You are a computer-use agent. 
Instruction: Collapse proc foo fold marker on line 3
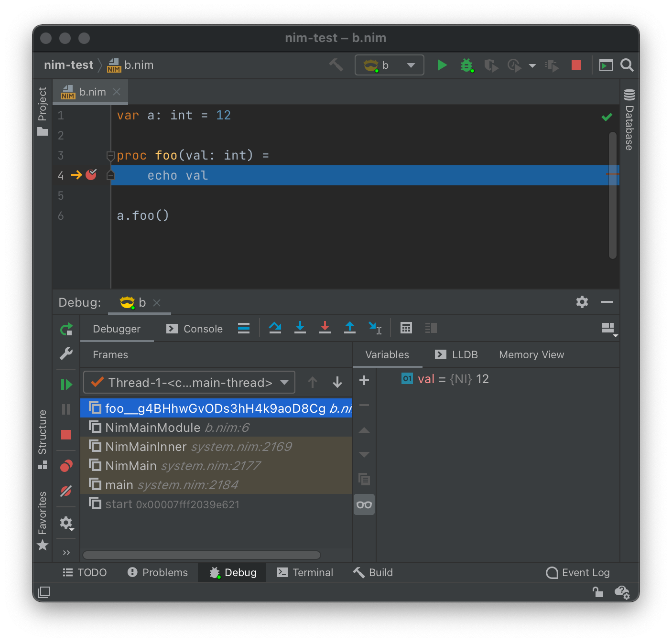[x=111, y=156]
